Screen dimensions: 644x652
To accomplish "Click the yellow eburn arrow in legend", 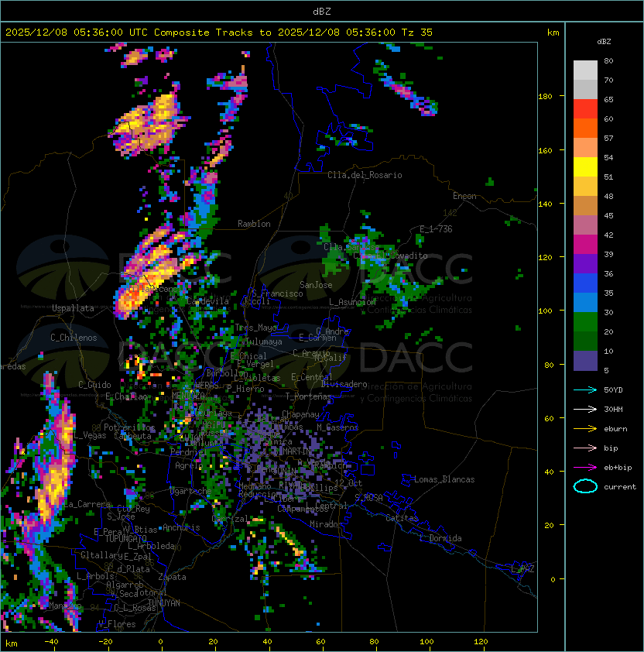I will tap(585, 429).
